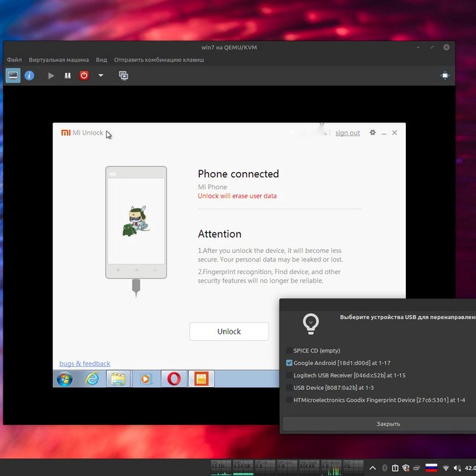Click the memory usage 4.24 GB monitor
The width and height of the screenshot is (476, 476).
click(x=243, y=468)
